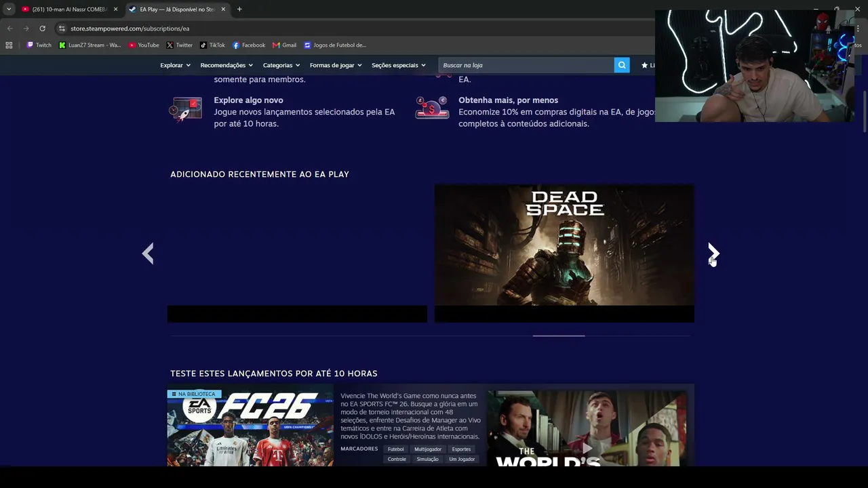Focus the address bar showing store.steampowered.com
This screenshot has height=488, width=868.
click(x=353, y=28)
